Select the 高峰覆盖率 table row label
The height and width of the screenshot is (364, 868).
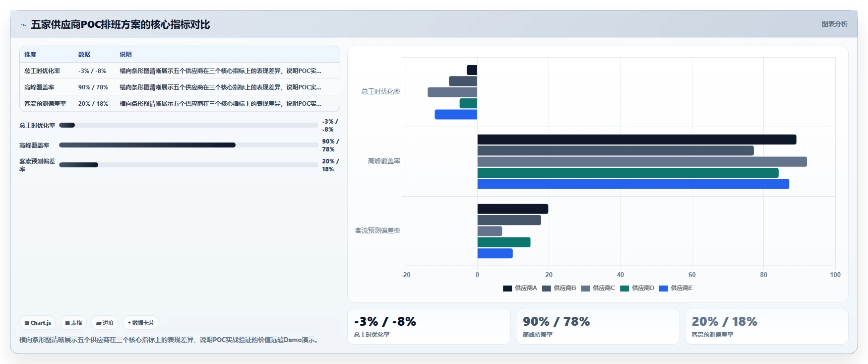pyautogui.click(x=39, y=87)
